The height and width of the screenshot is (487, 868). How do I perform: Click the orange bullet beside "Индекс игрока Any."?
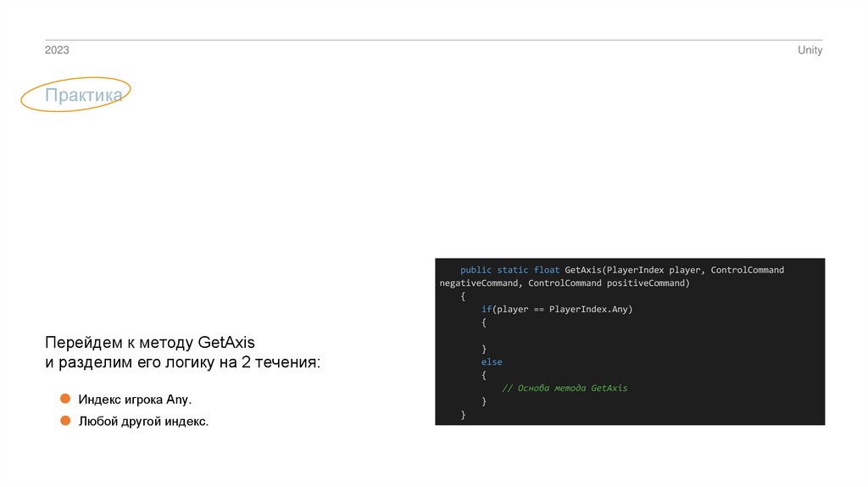[65, 398]
